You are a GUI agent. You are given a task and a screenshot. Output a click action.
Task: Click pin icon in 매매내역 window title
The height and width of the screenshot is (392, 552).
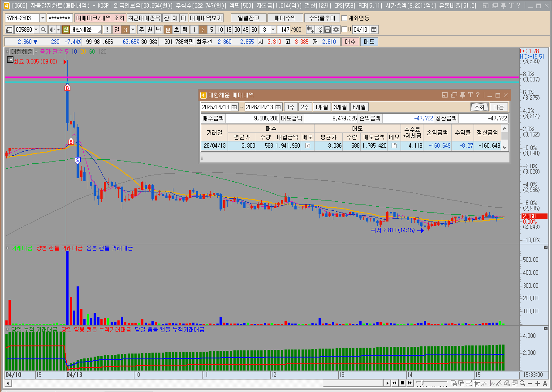[x=462, y=95]
